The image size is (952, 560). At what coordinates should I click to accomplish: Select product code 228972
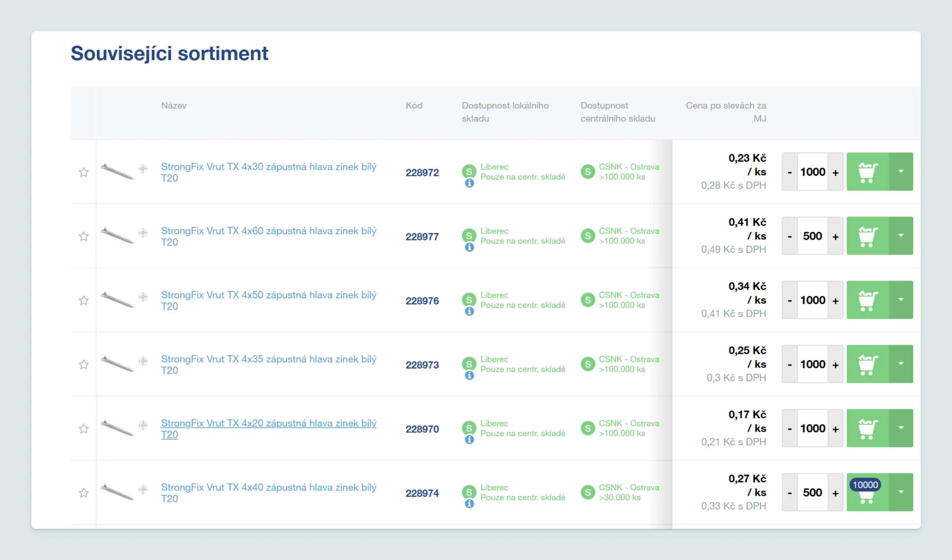pyautogui.click(x=422, y=172)
